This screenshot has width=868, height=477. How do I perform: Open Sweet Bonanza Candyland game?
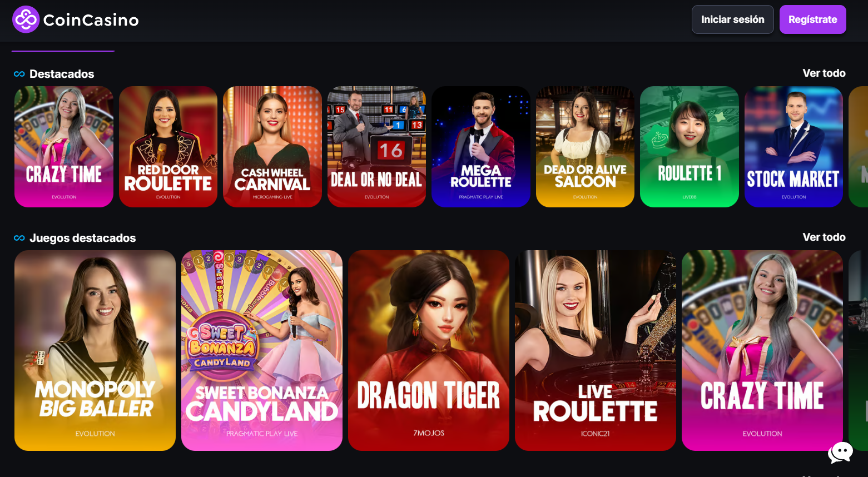(262, 350)
